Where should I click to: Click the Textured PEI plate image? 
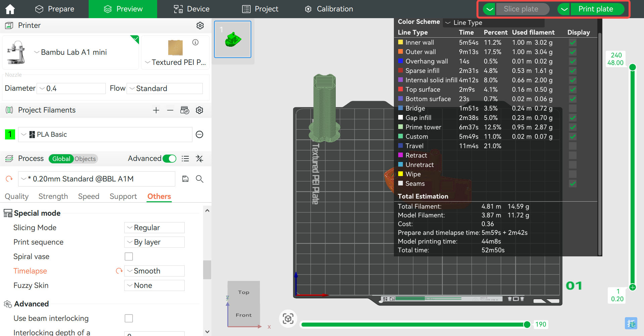tap(175, 47)
